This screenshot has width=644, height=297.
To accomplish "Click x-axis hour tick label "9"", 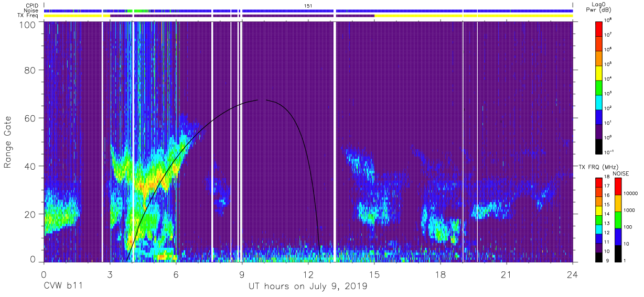I will tap(242, 274).
